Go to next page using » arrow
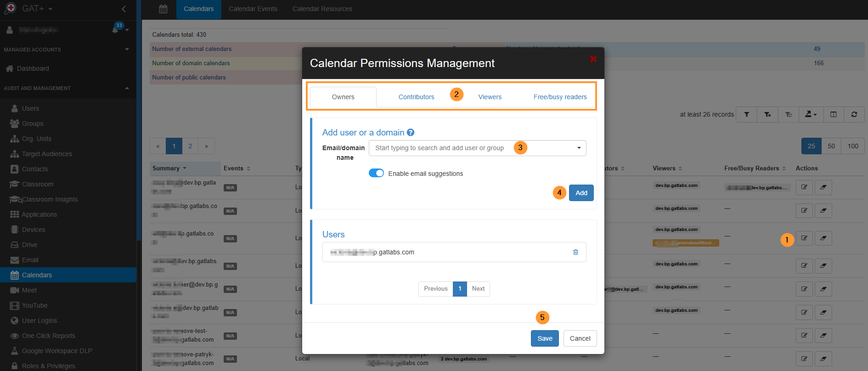The height and width of the screenshot is (371, 868). [207, 146]
